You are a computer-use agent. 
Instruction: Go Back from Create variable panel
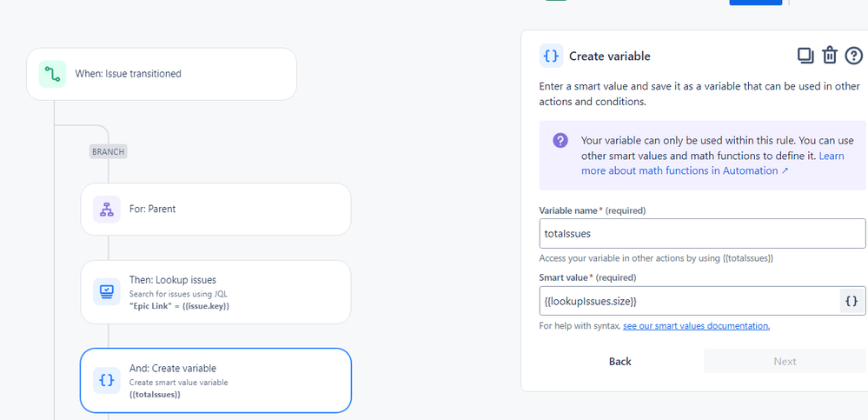click(620, 361)
